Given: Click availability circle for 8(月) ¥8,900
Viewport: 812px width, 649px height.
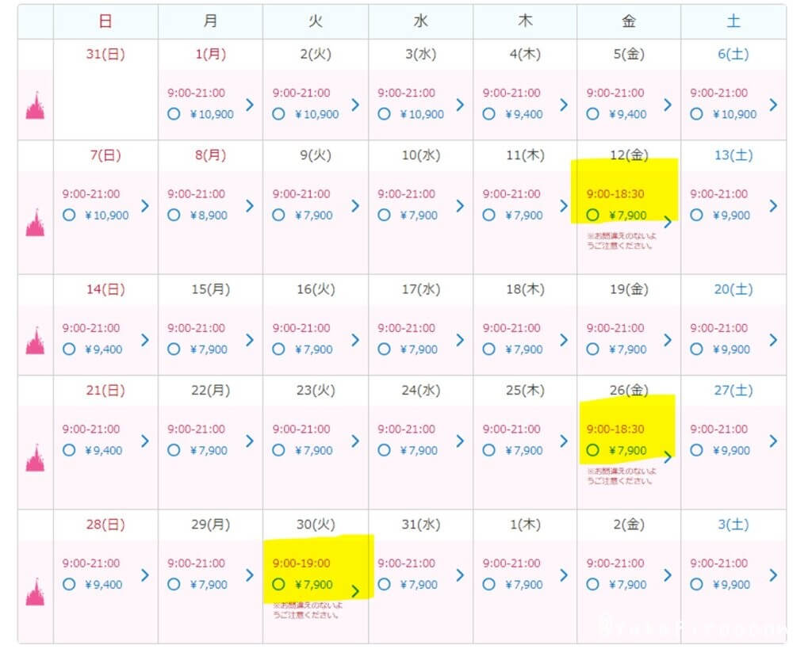Looking at the screenshot, I should coord(174,215).
